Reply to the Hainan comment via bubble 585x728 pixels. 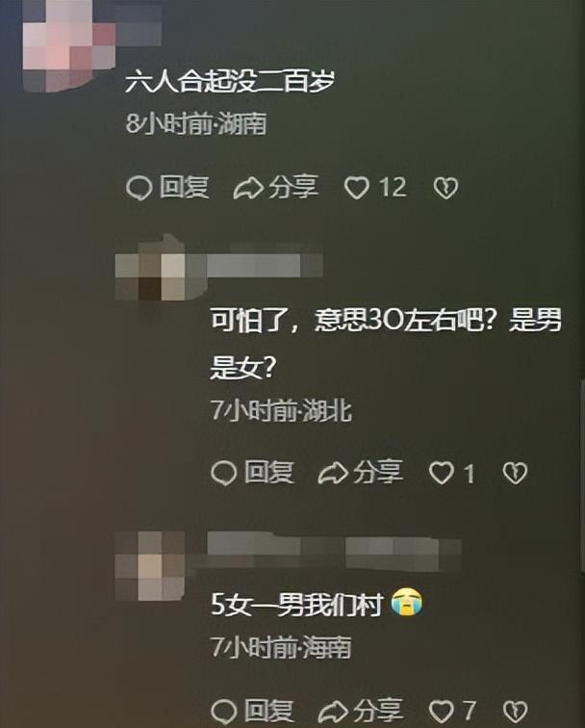pos(224,713)
